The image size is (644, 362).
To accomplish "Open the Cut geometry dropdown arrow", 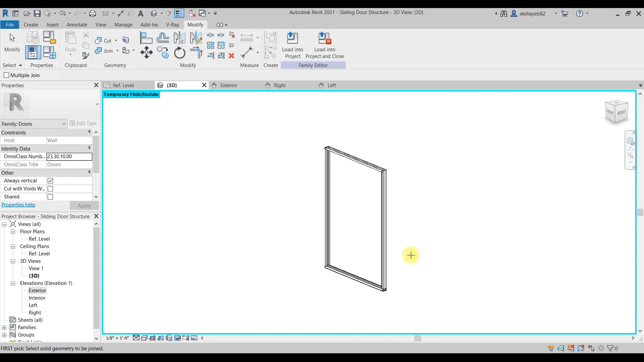I will 116,41.
